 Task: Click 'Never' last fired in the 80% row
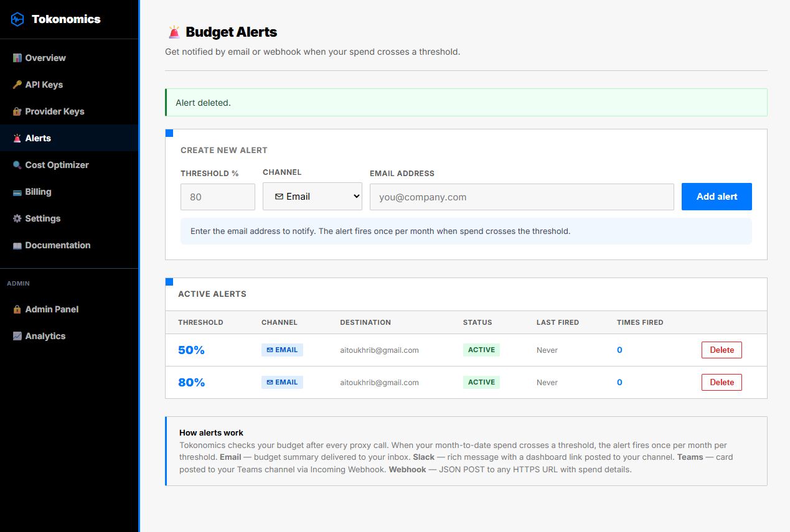[547, 383]
